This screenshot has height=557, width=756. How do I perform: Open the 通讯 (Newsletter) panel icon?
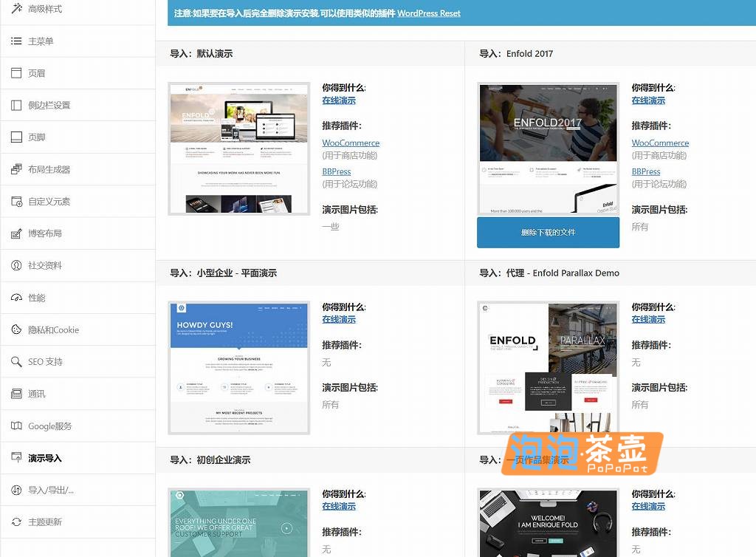pyautogui.click(x=18, y=394)
